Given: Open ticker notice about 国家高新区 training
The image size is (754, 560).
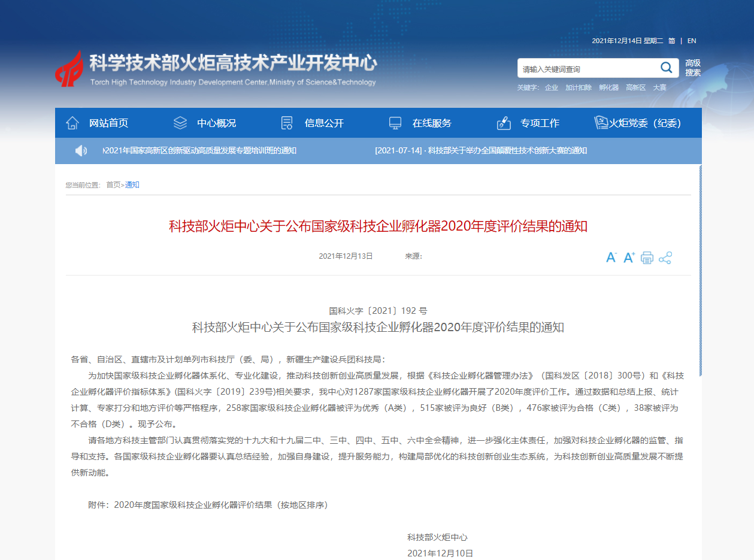Looking at the screenshot, I should [x=200, y=150].
